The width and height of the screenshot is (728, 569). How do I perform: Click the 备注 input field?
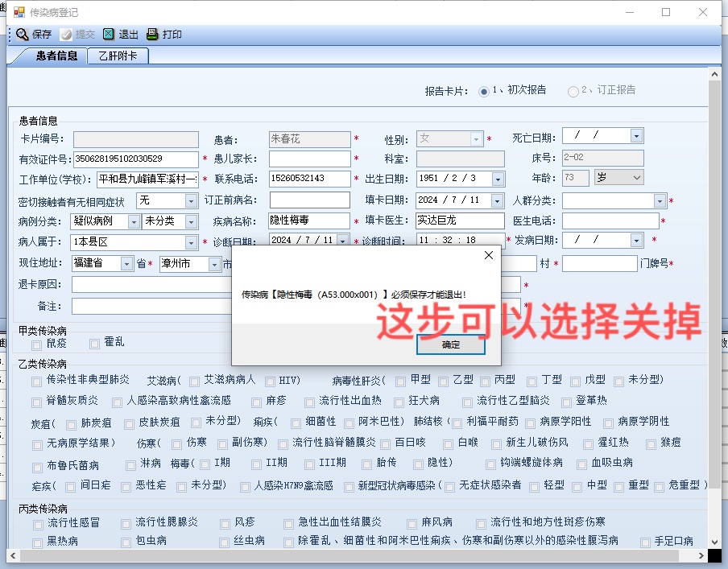coord(152,307)
